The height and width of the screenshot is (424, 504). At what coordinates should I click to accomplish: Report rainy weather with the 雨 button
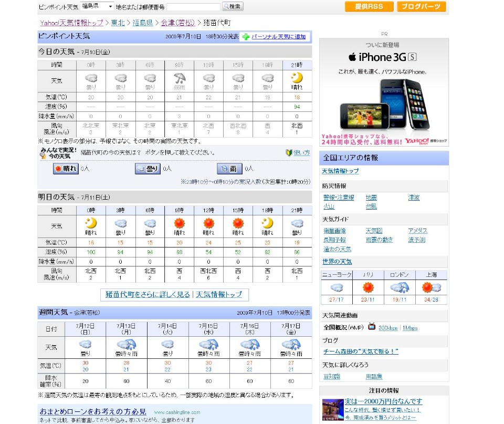pyautogui.click(x=229, y=169)
